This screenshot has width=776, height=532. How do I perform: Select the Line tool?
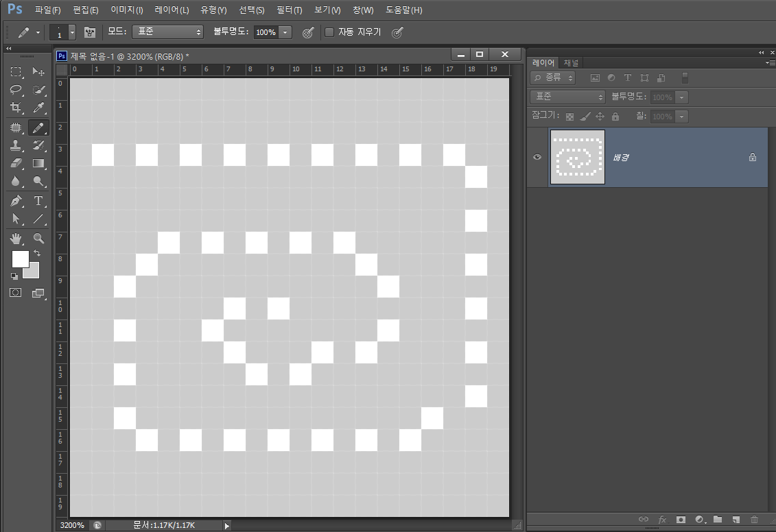pos(38,219)
